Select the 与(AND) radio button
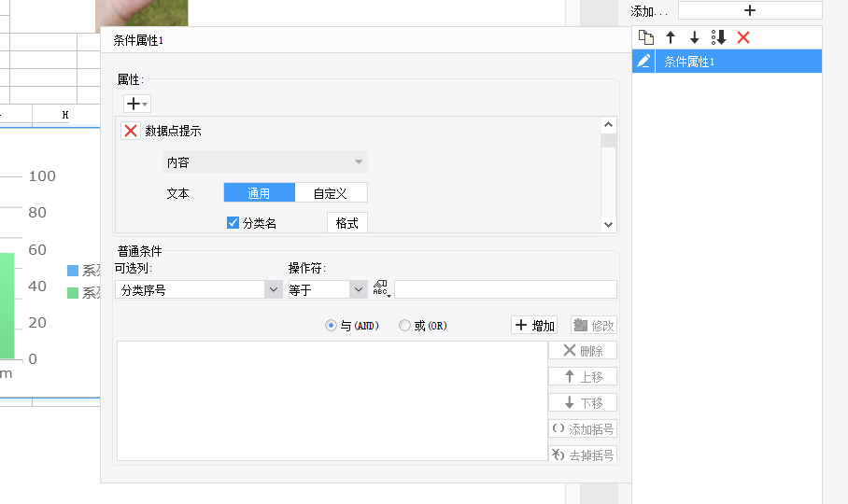 [331, 325]
